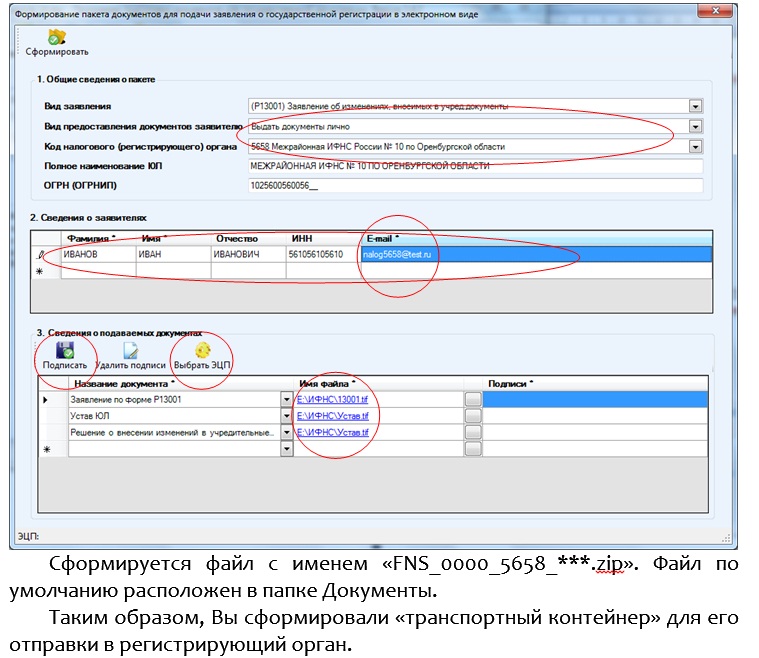
Task: Expand dropdown for Решение о внесении изменений row
Action: (287, 432)
